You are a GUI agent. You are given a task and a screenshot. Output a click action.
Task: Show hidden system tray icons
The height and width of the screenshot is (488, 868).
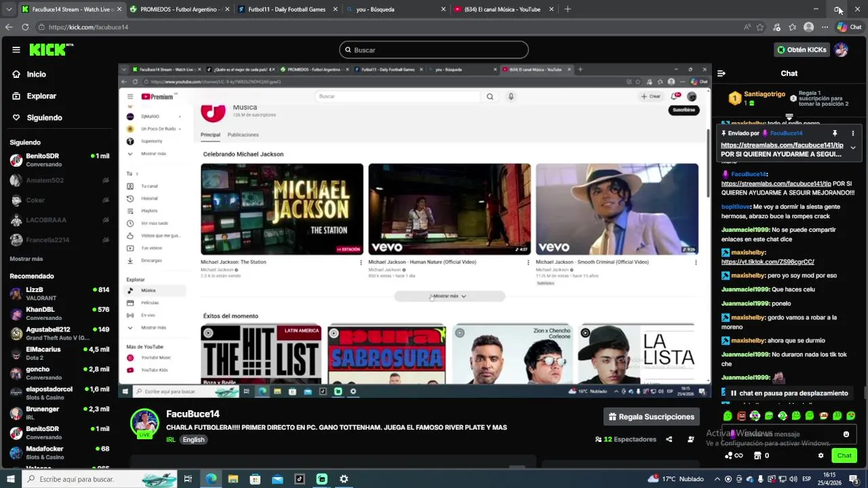(x=718, y=479)
